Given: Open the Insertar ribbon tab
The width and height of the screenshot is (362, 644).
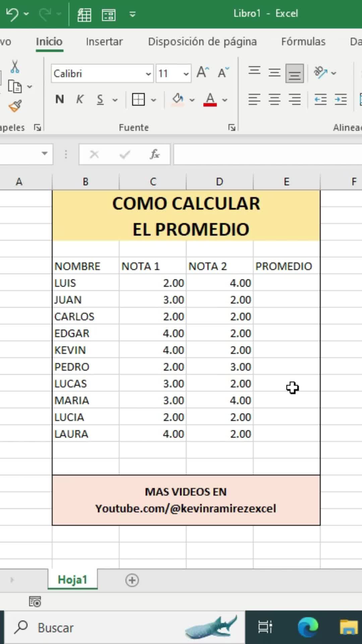Looking at the screenshot, I should (104, 42).
